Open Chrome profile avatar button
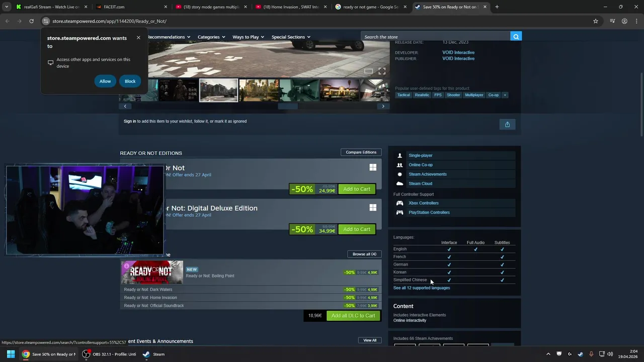Viewport: 644px width, 362px height. click(624, 21)
